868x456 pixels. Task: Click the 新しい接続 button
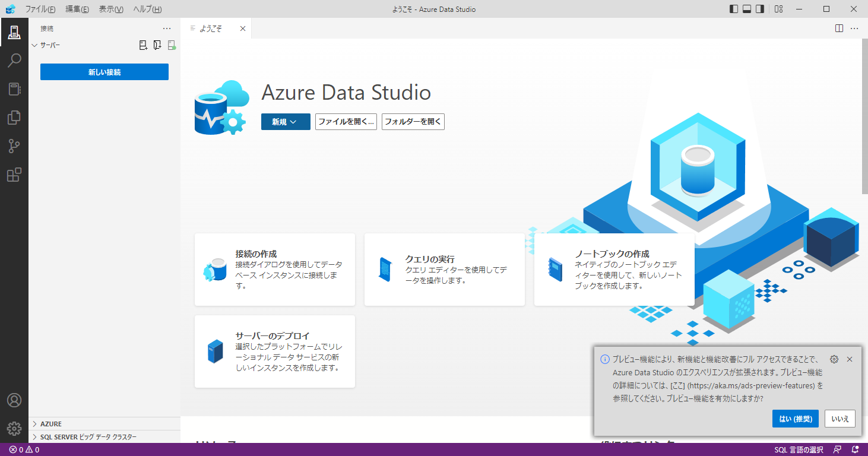point(104,72)
